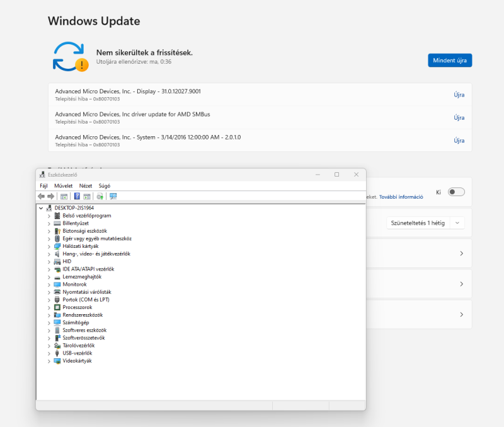Click the Egér vagy egyéb mutatóeszköz mouse icon
The image size is (504, 427).
[x=57, y=238]
